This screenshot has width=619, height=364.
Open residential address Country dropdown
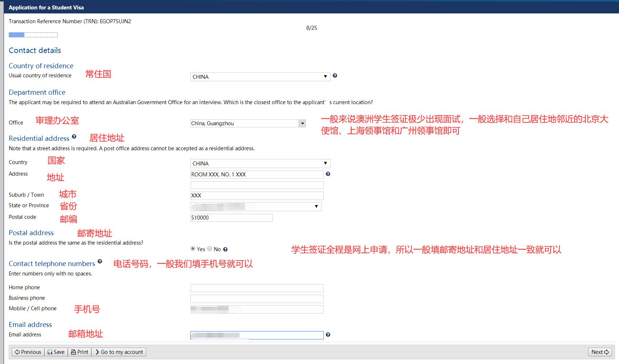pos(260,163)
